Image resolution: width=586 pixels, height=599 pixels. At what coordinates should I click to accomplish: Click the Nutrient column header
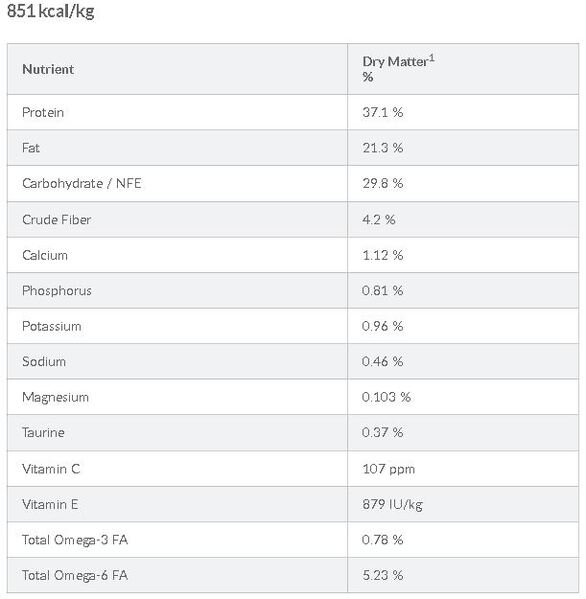48,69
